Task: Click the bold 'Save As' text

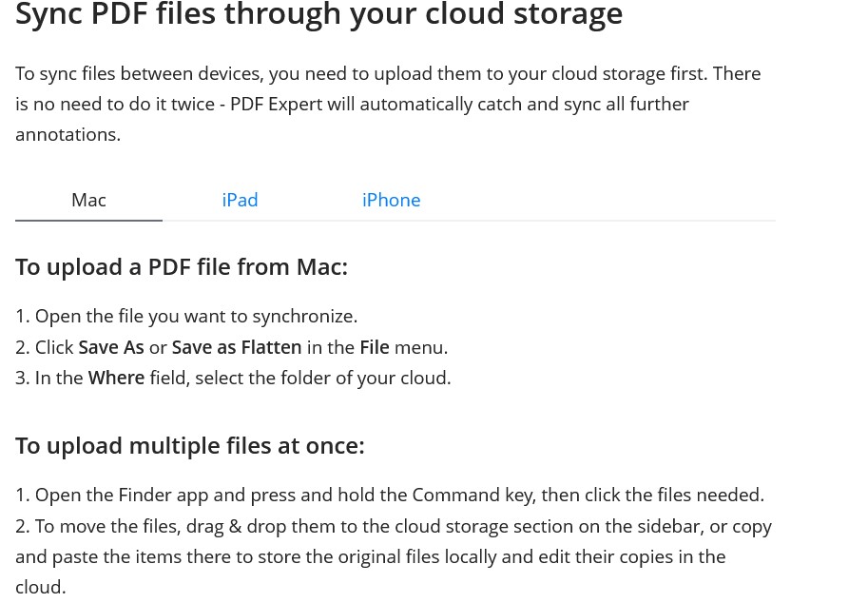Action: pos(111,348)
